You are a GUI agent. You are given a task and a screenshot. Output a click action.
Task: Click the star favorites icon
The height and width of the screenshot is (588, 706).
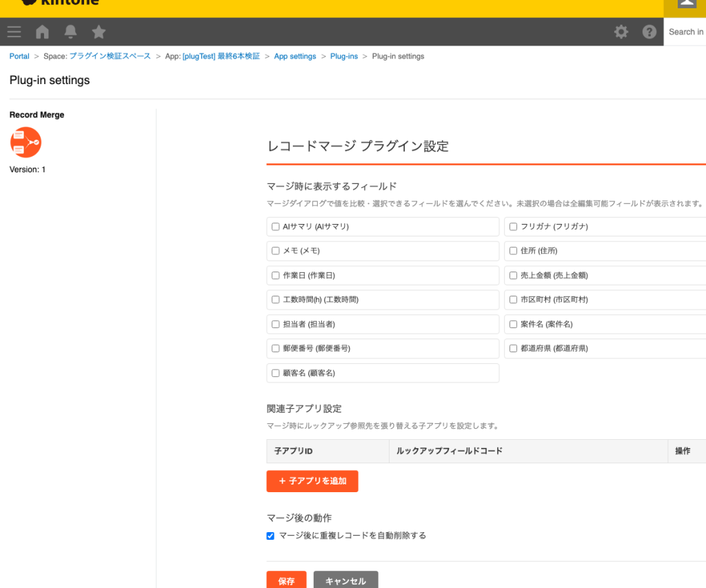[98, 31]
